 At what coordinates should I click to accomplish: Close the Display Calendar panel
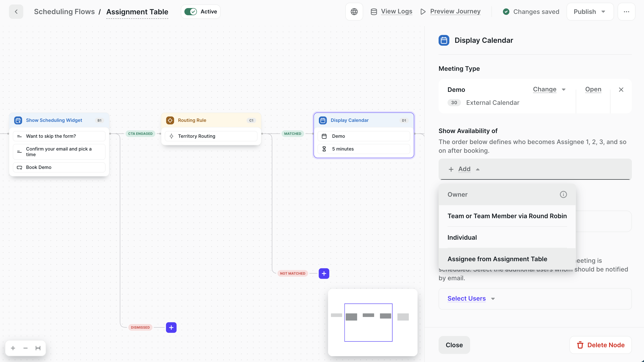tap(454, 345)
